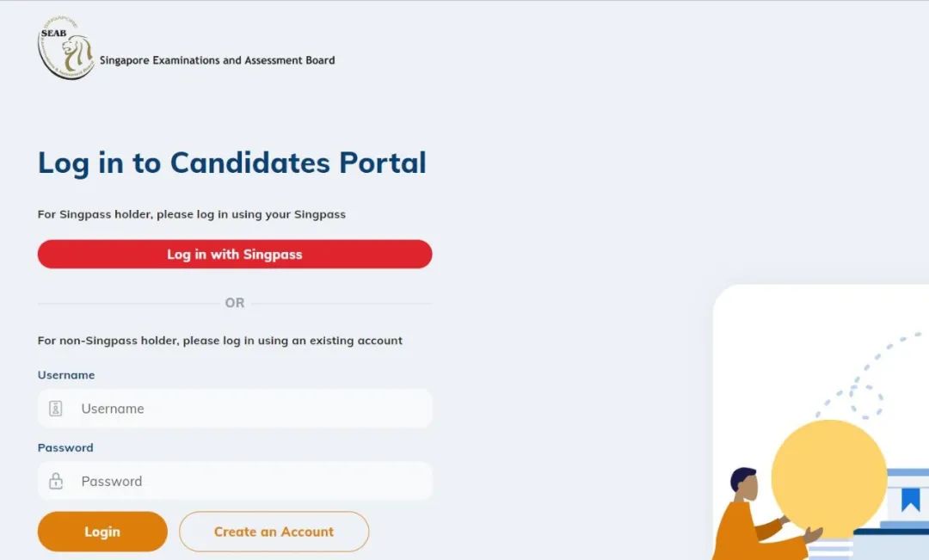Click the padlock icon in Password field

click(56, 481)
